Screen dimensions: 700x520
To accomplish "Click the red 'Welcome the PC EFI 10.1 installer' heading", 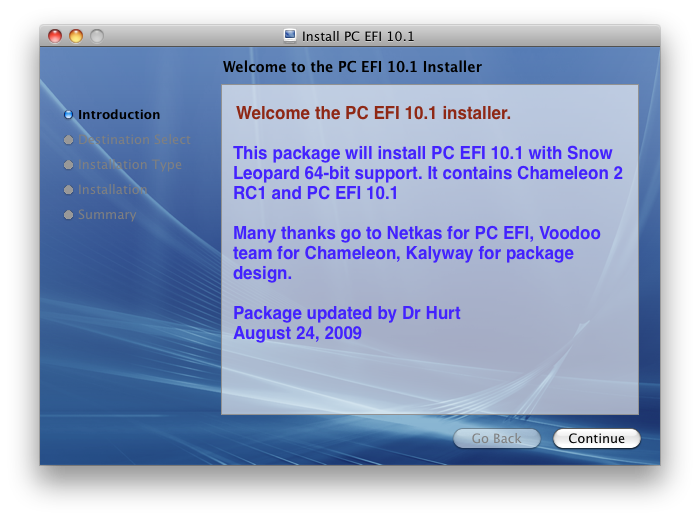I will click(373, 113).
